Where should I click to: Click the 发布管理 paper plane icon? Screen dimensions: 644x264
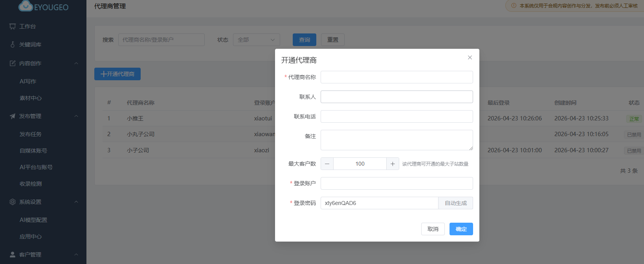pyautogui.click(x=13, y=116)
